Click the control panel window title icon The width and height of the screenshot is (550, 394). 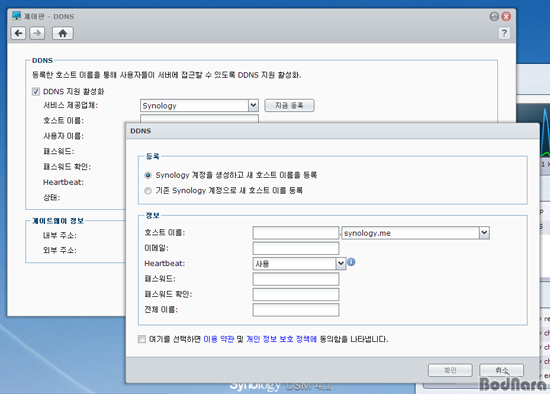pos(16,16)
